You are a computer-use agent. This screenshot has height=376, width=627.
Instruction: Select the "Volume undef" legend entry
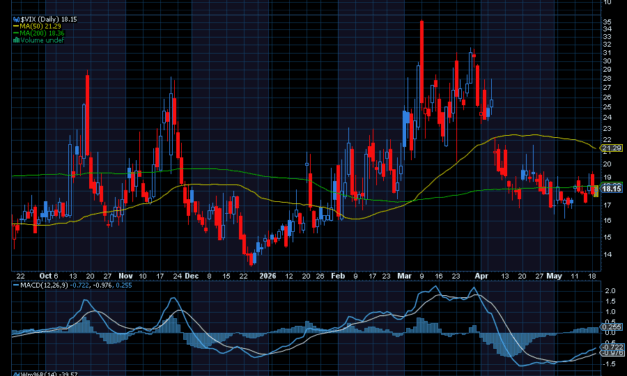point(42,40)
